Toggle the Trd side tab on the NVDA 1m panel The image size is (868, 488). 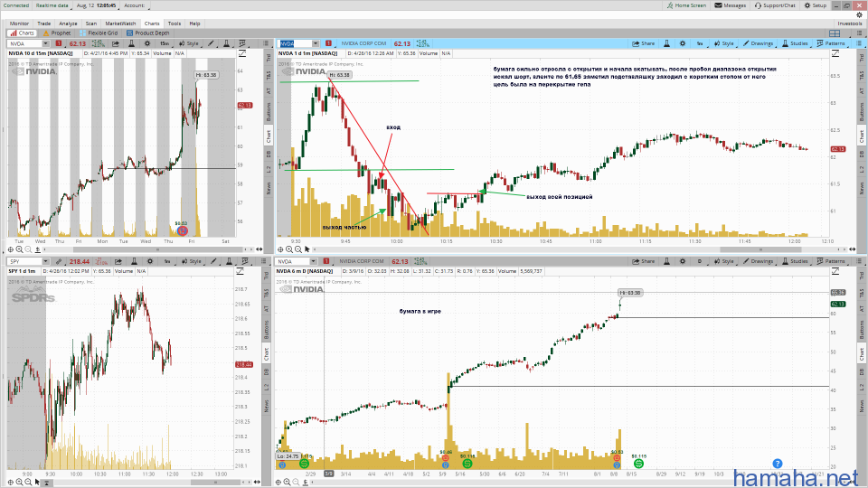[x=861, y=58]
